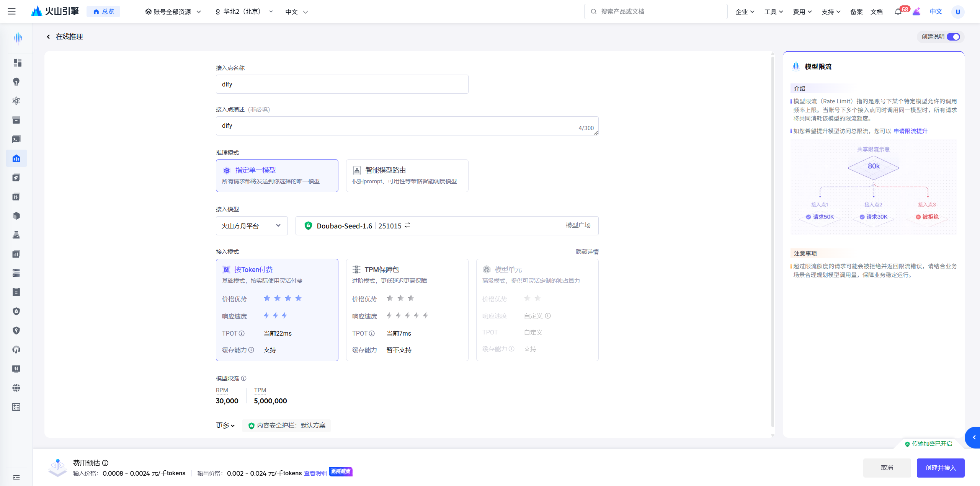This screenshot has height=486, width=980.
Task: Open the 工具 menu in the top bar
Action: 773,12
